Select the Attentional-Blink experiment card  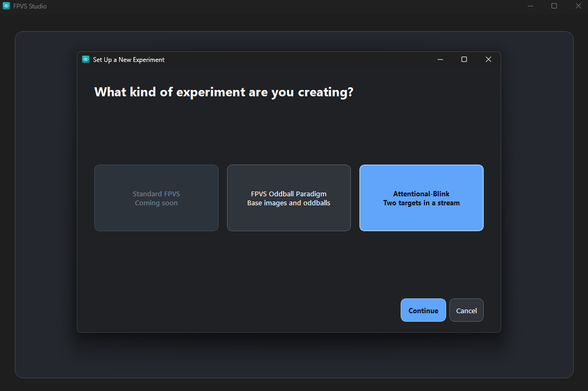(x=421, y=198)
